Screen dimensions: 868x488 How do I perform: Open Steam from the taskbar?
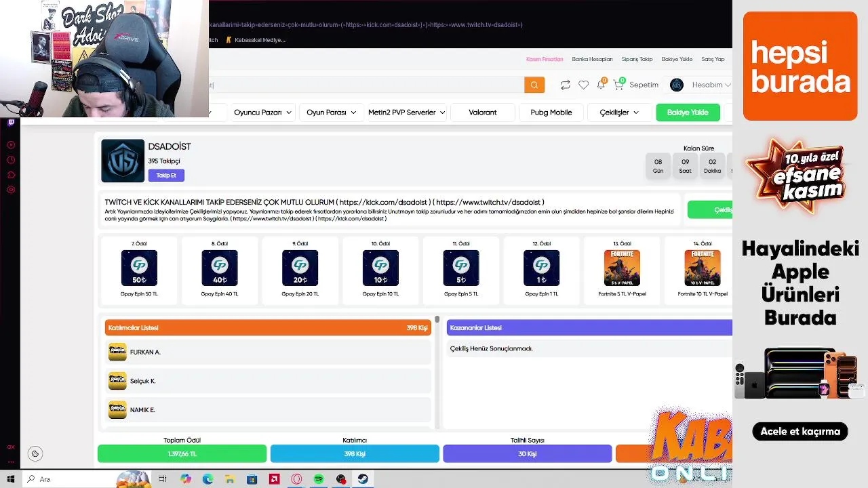(363, 479)
